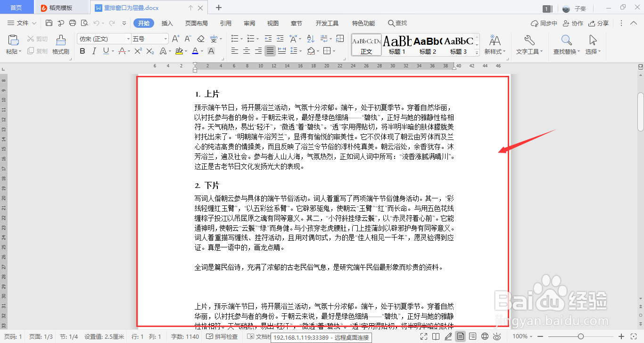The image size is (644, 343).
Task: Open the 页面布局 ribbon tab
Action: (196, 22)
